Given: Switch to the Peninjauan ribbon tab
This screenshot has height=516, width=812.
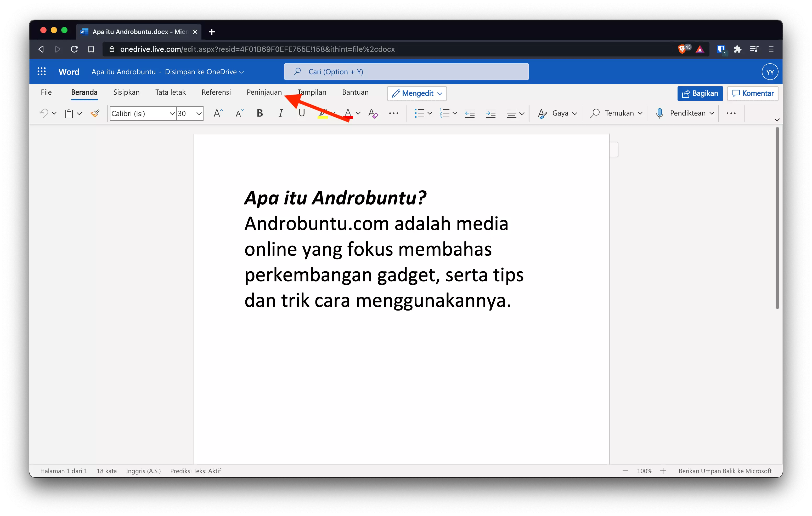Looking at the screenshot, I should coord(264,92).
